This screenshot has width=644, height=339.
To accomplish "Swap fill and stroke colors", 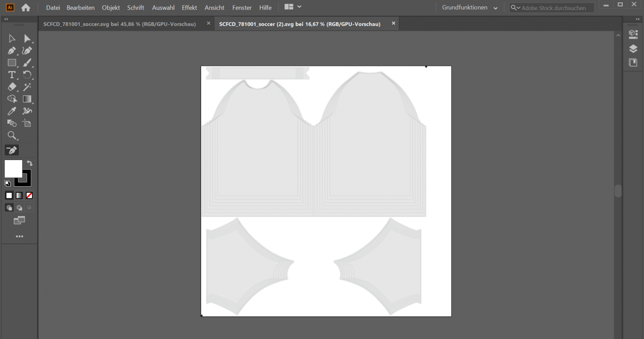I will [x=29, y=163].
